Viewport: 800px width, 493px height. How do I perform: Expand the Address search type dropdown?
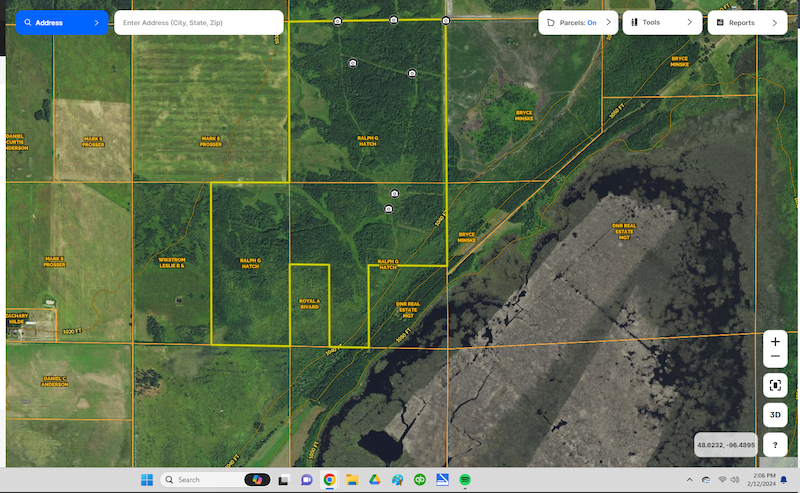(96, 22)
